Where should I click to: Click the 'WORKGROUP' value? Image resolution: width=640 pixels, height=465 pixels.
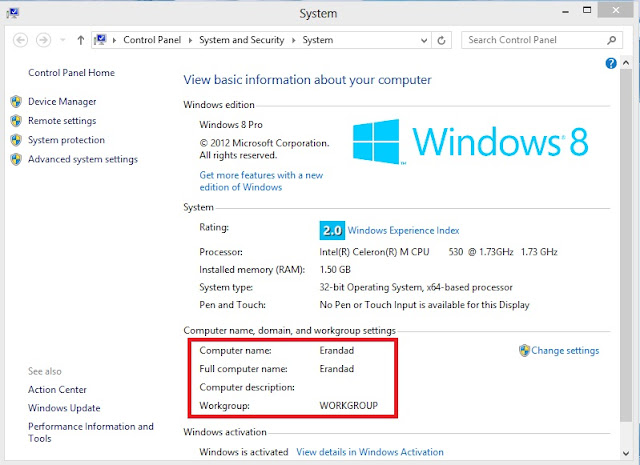click(349, 405)
